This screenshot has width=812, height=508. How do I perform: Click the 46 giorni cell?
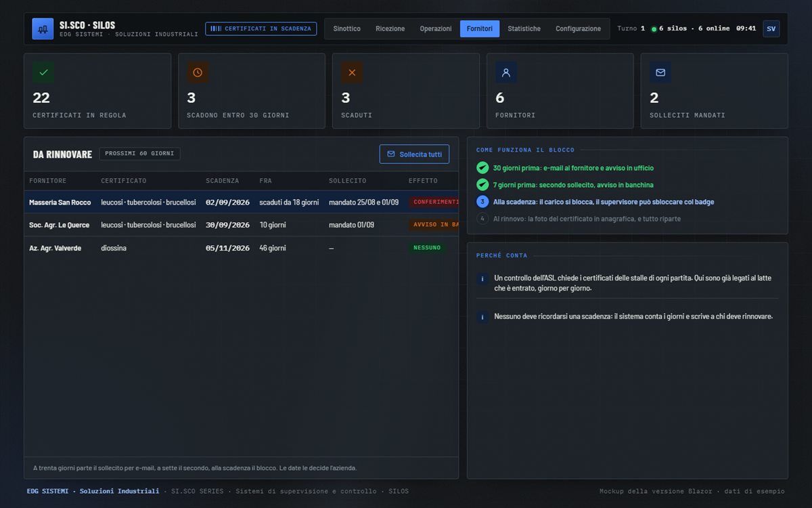click(x=273, y=248)
